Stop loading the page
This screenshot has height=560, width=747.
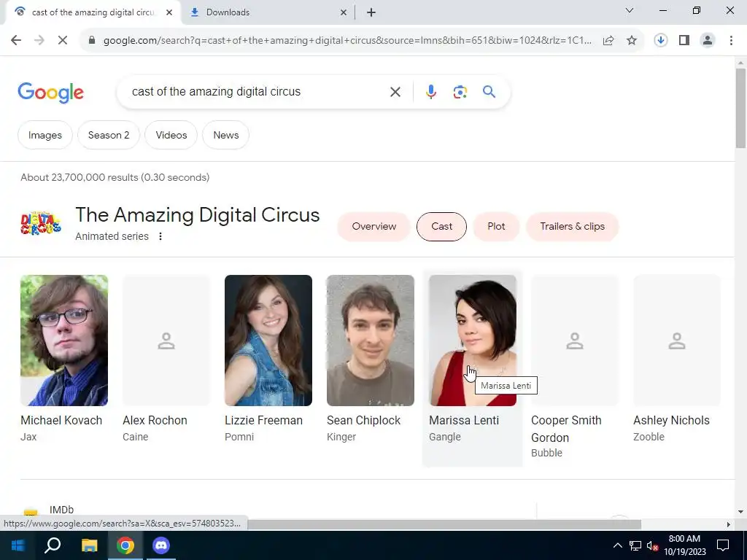63,41
